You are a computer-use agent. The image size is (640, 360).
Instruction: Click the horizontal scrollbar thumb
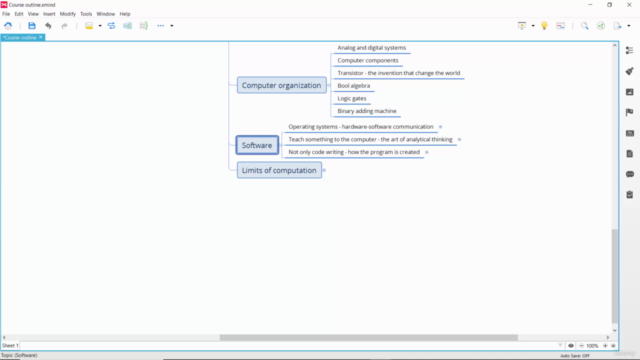click(x=369, y=338)
